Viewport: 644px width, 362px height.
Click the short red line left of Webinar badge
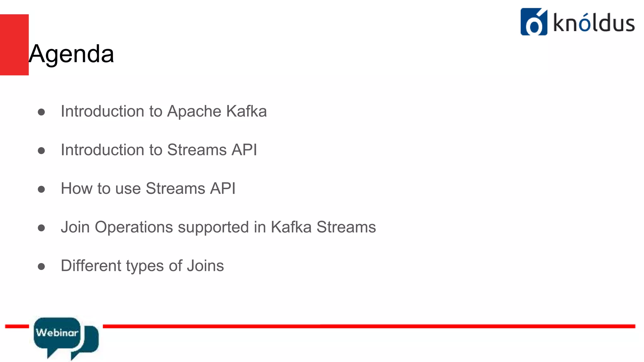point(17,326)
